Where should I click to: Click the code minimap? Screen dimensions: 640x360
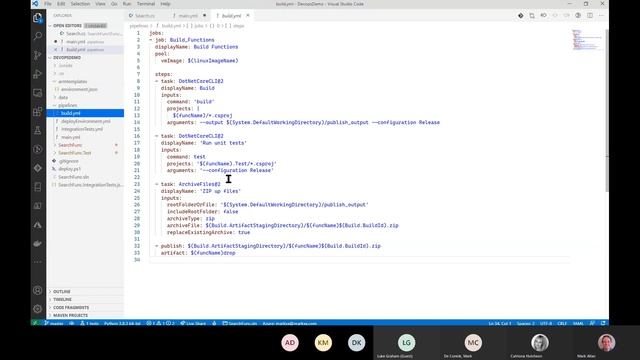click(586, 40)
